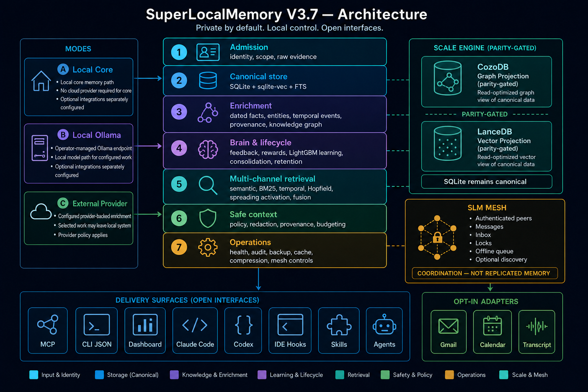
Task: Click the Dashboard bar chart icon
Action: [x=145, y=325]
